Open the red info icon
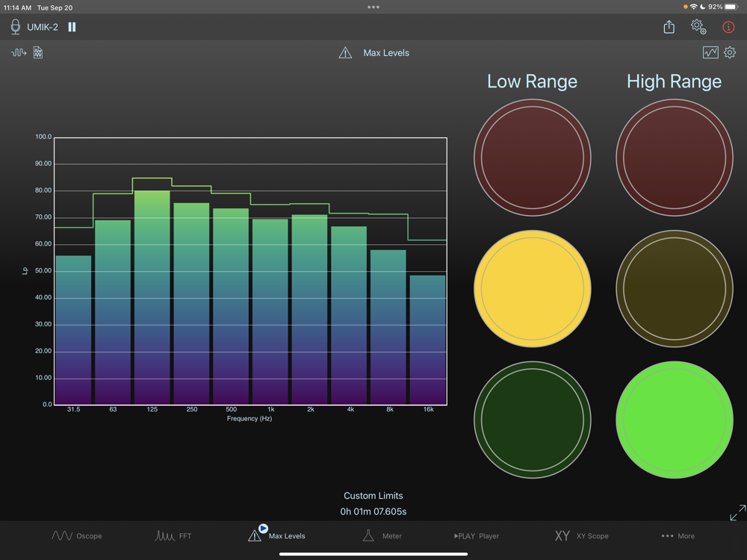 tap(728, 27)
